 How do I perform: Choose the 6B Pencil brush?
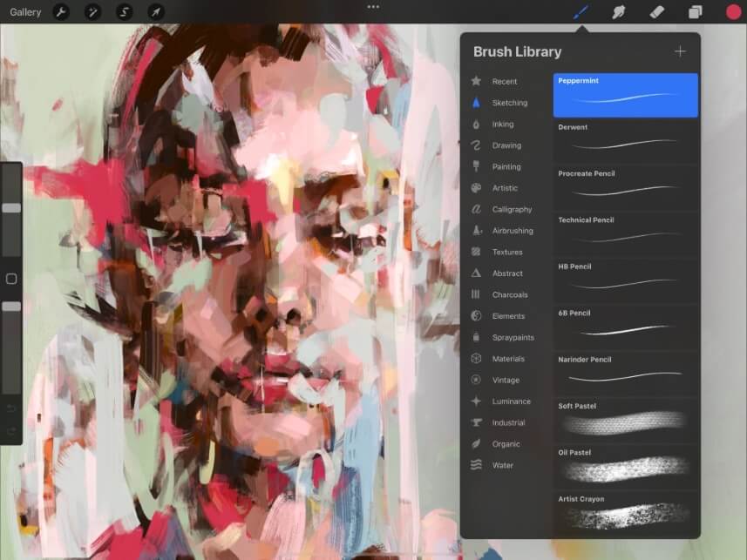tap(626, 322)
